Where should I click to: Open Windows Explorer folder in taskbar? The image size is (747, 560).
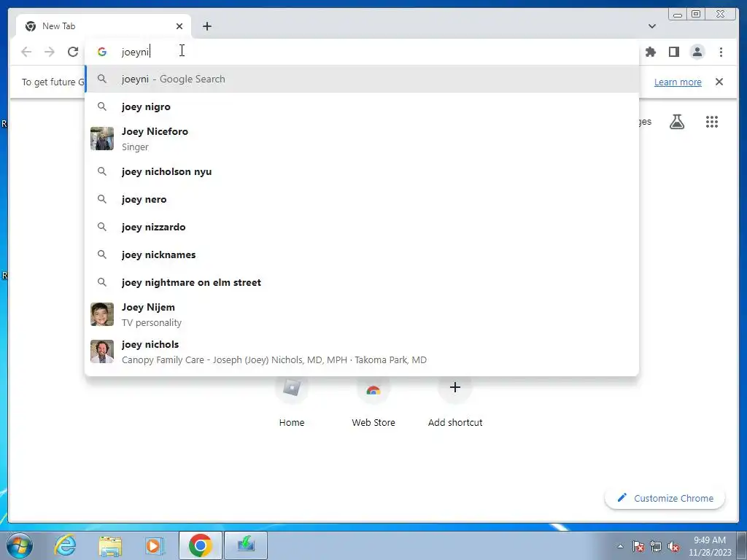110,545
